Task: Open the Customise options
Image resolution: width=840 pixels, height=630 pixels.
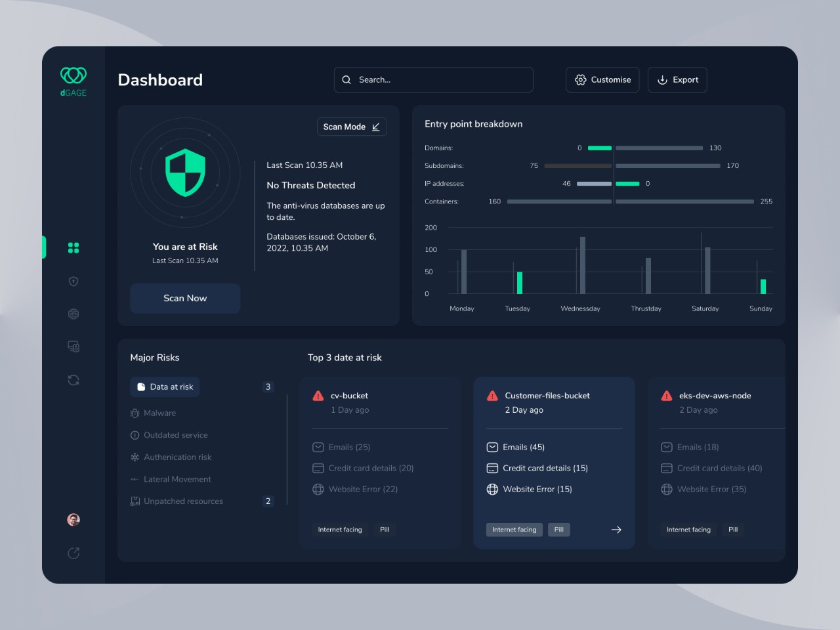Action: coord(602,79)
